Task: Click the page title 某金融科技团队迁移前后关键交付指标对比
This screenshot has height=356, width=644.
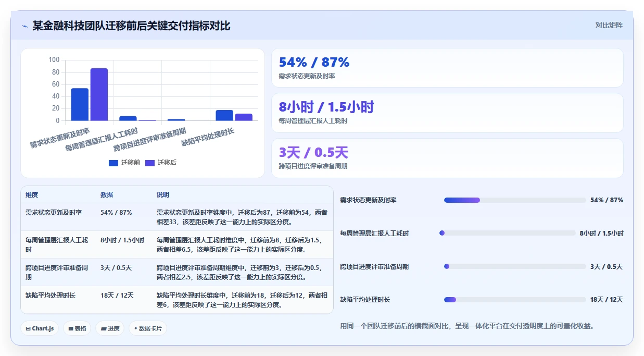Action: pos(131,26)
